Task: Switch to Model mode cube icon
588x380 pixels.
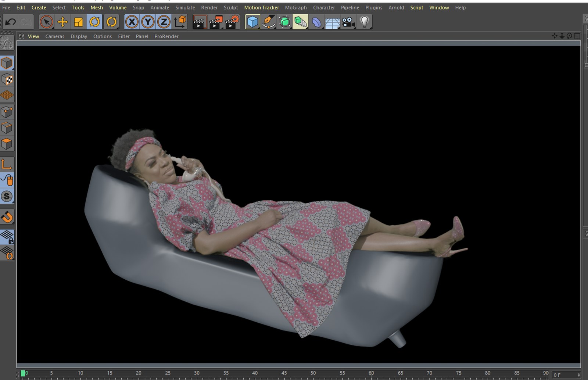Action: click(7, 63)
